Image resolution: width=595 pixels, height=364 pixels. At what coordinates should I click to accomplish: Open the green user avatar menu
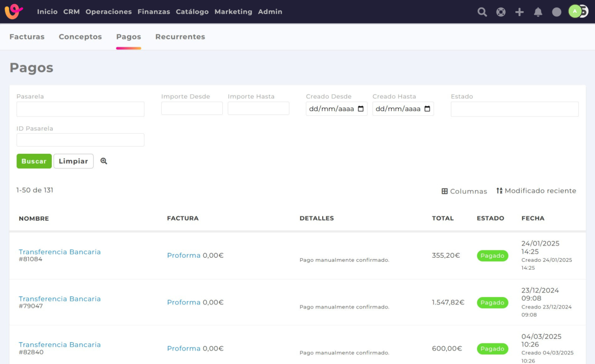pyautogui.click(x=575, y=12)
